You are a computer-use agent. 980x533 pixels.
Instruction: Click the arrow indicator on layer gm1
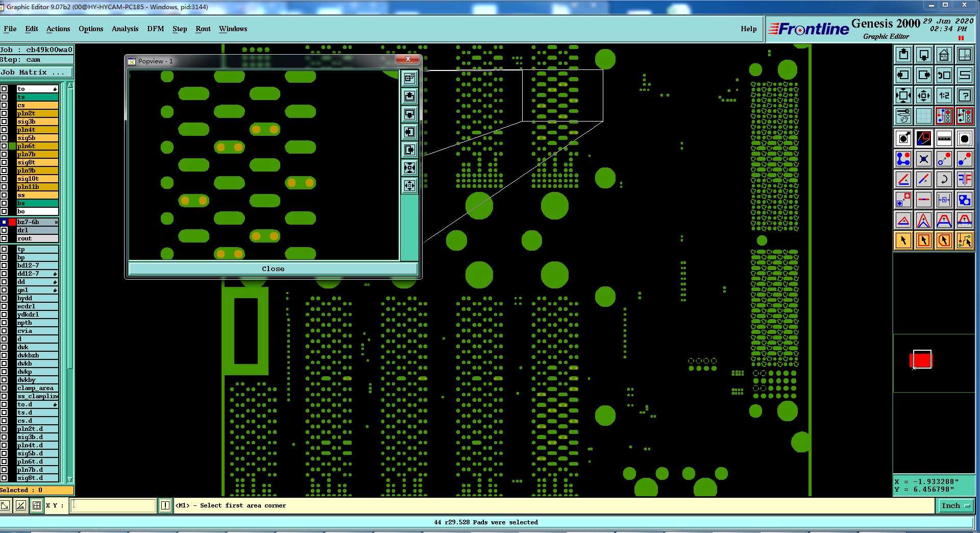[x=55, y=290]
